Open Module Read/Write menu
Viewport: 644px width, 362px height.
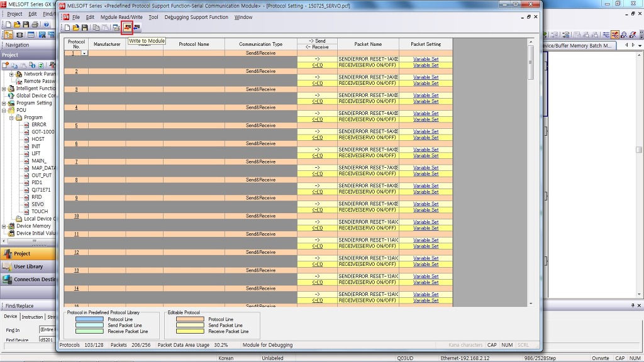(121, 17)
